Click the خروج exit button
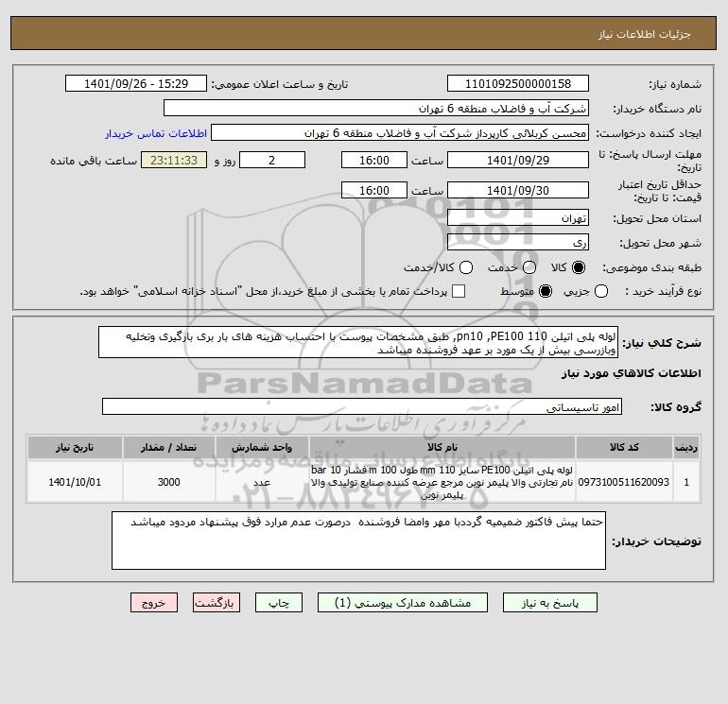The height and width of the screenshot is (704, 728). click(x=154, y=602)
